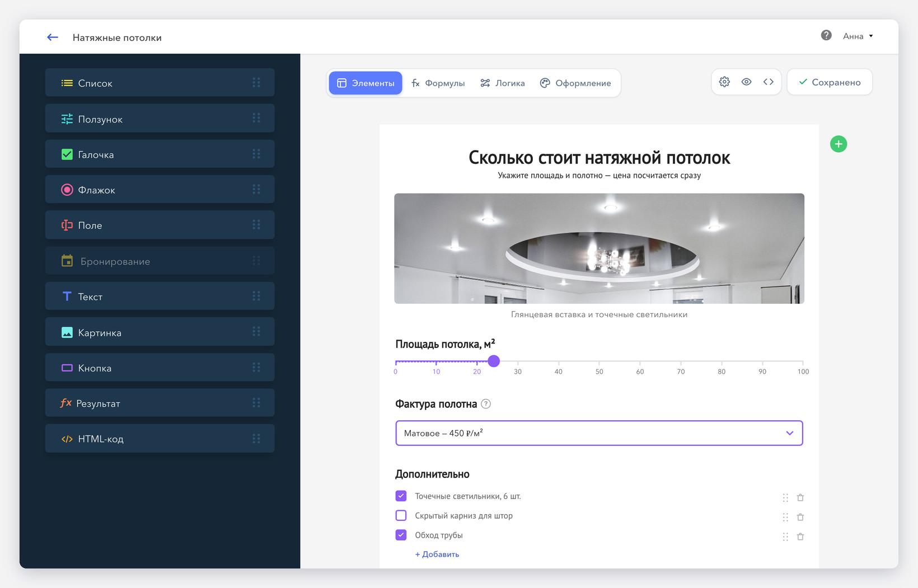Toggle preview with the eye icon
Screen dimensions: 918x588
point(746,82)
